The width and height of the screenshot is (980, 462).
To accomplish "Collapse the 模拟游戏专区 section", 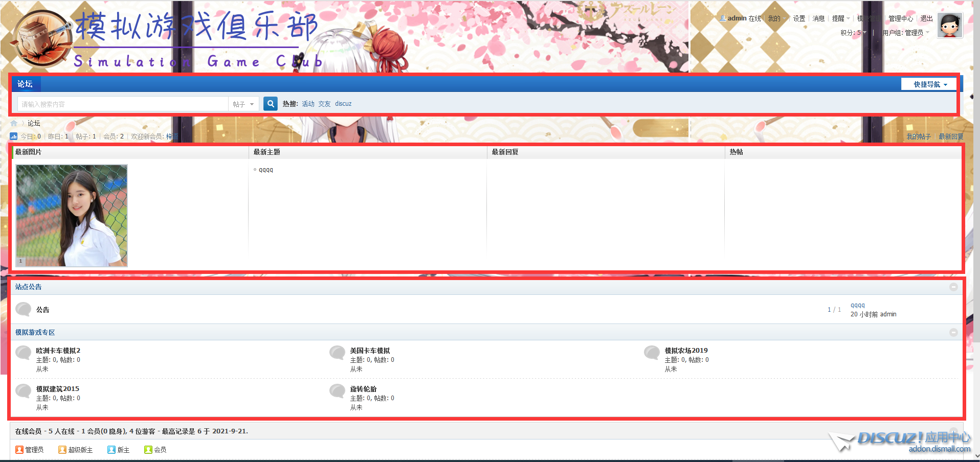I will pyautogui.click(x=953, y=332).
